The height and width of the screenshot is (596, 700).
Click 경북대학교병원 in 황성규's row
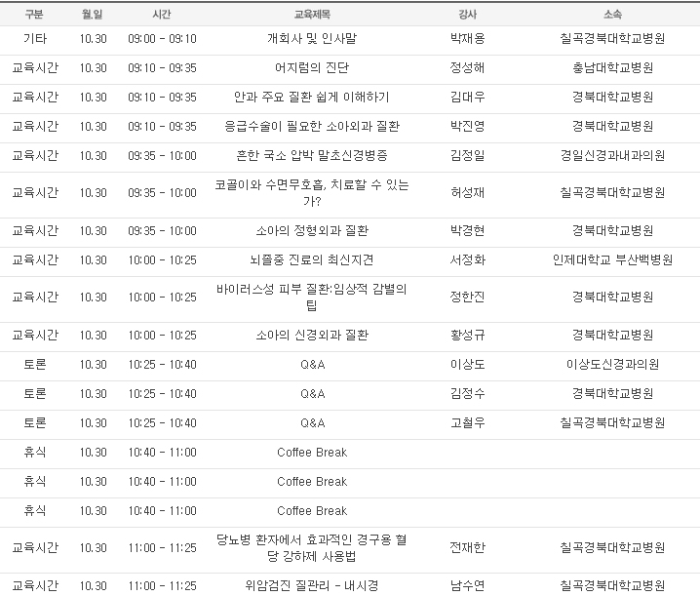(612, 336)
